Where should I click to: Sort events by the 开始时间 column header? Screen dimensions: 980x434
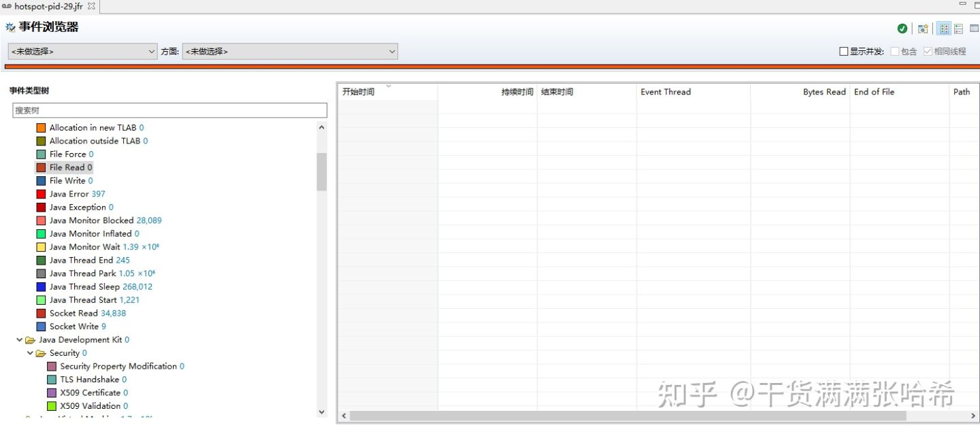pos(359,91)
